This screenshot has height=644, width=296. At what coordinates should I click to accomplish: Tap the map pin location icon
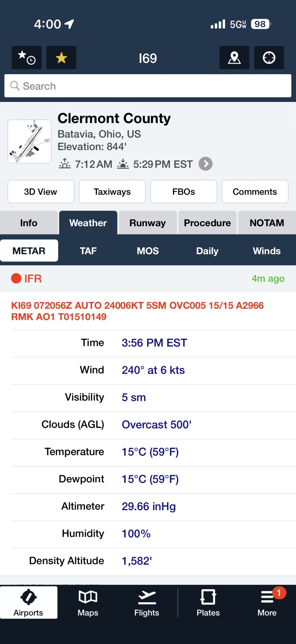tap(234, 58)
